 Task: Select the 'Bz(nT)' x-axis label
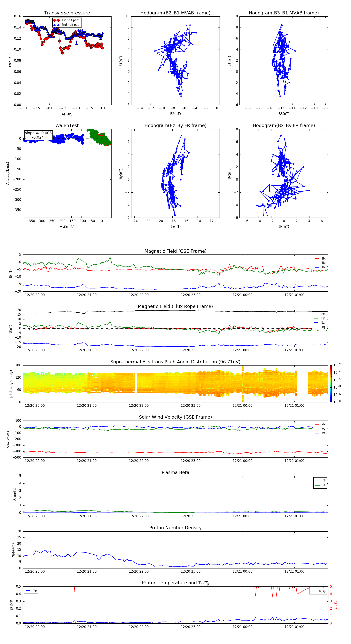[x=175, y=227]
